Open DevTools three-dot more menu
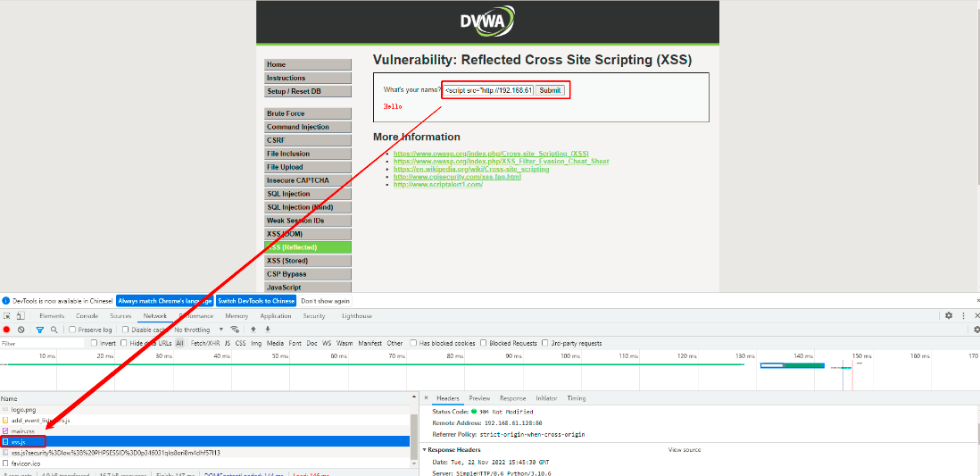Image resolution: width=980 pixels, height=476 pixels. tap(964, 316)
